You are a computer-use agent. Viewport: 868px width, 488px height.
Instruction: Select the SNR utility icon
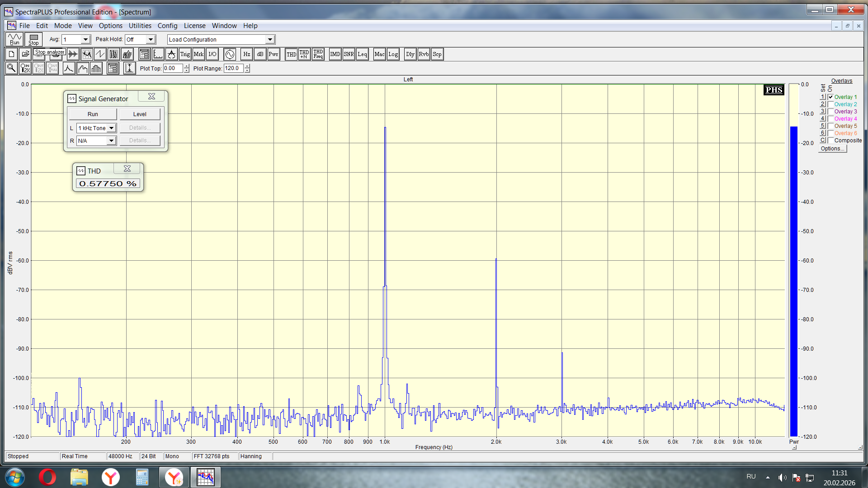pos(349,54)
